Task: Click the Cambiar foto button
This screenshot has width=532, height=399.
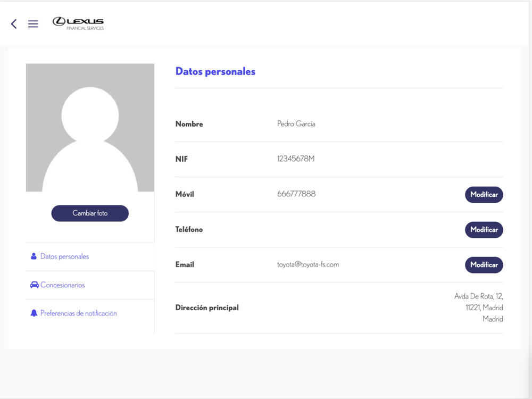Action: tap(90, 213)
